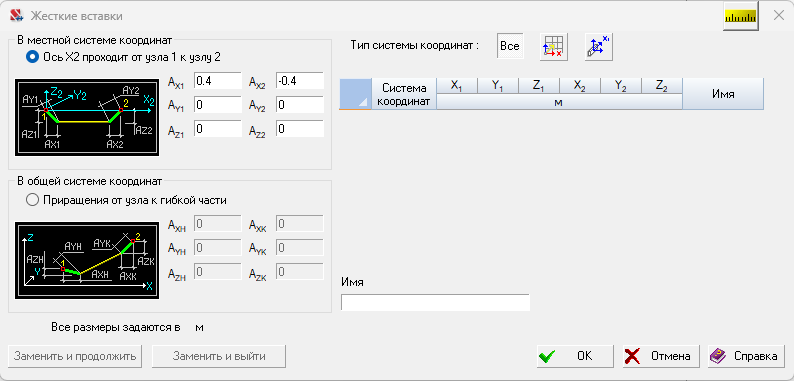Click the 'Имя' text field

[435, 302]
